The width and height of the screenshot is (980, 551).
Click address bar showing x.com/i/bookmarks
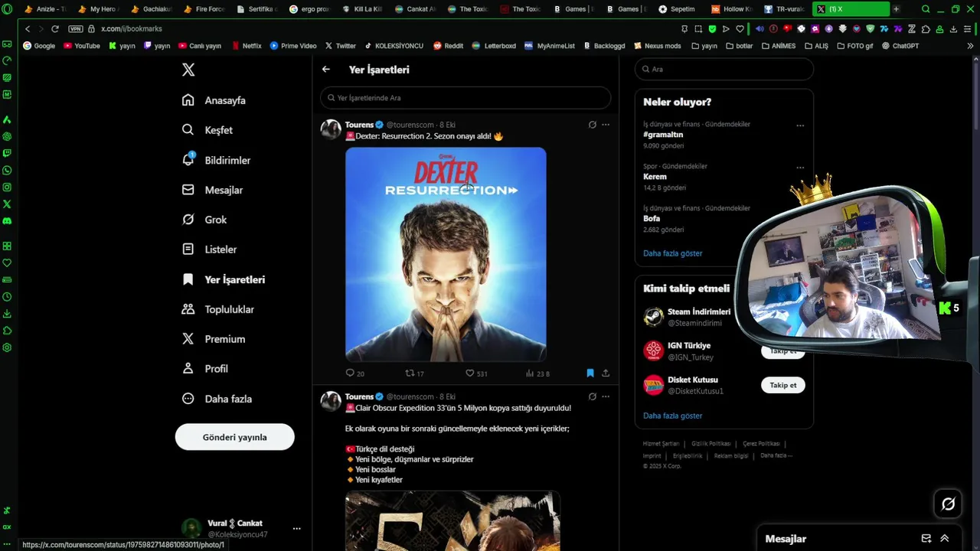132,29
